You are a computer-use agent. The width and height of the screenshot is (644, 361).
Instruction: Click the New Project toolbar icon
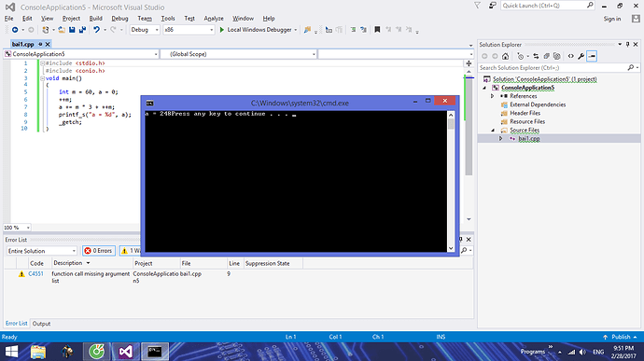(x=46, y=30)
